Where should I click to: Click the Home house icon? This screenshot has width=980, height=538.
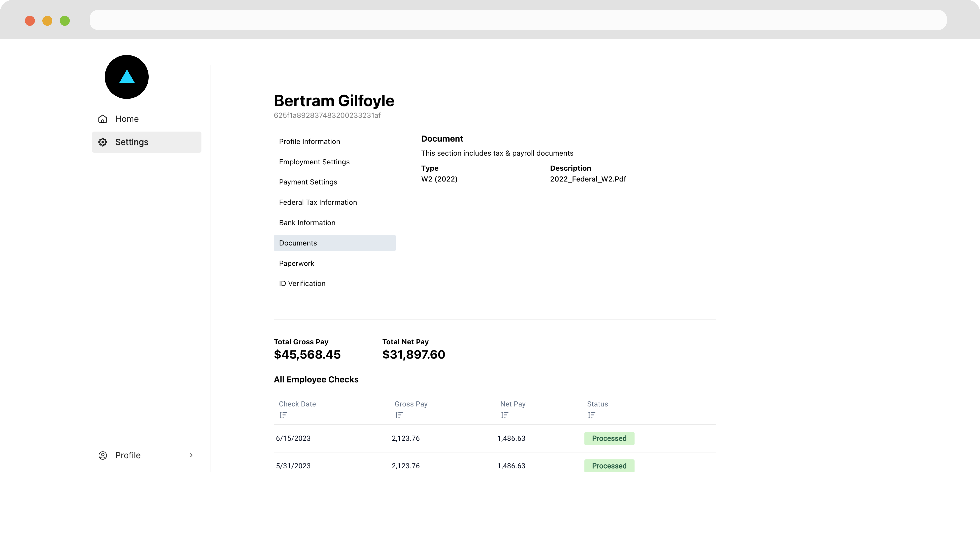tap(103, 119)
